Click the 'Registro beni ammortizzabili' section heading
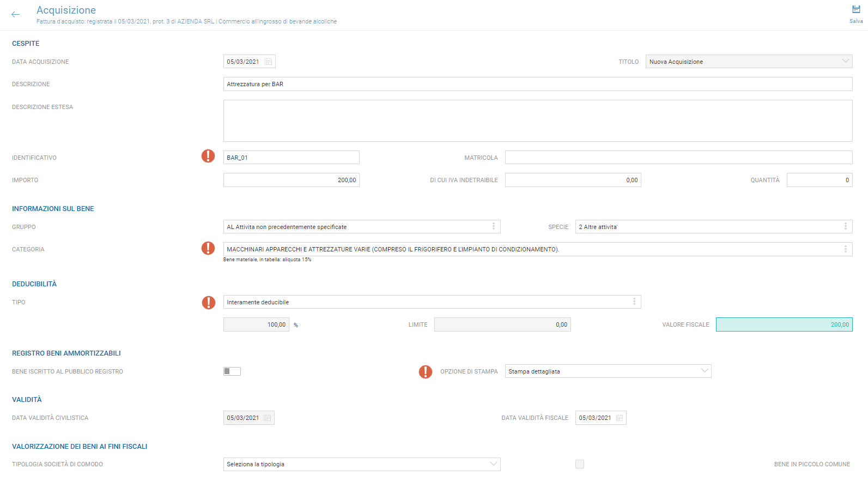 (x=66, y=353)
